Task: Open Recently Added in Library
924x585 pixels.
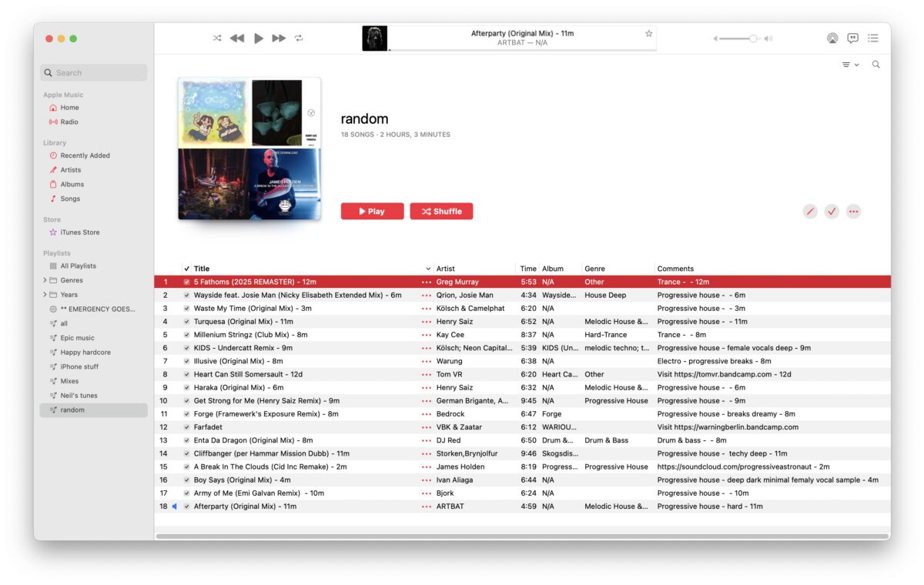Action: point(85,155)
